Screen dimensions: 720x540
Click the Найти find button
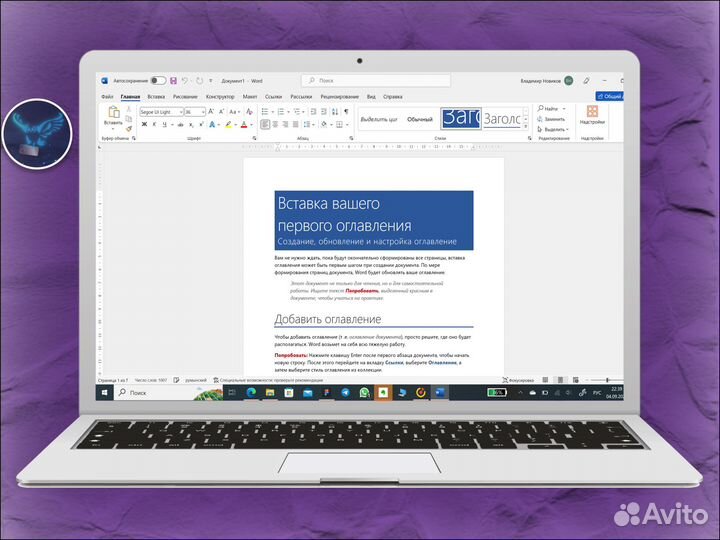tap(548, 109)
